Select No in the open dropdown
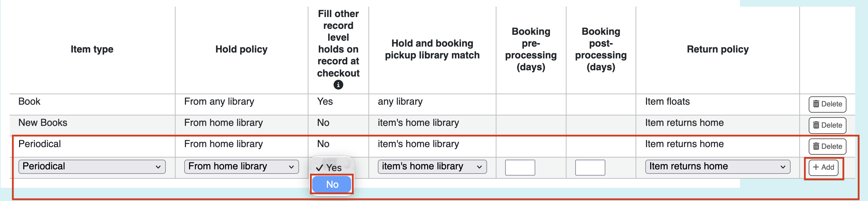This screenshot has width=868, height=201. (332, 184)
